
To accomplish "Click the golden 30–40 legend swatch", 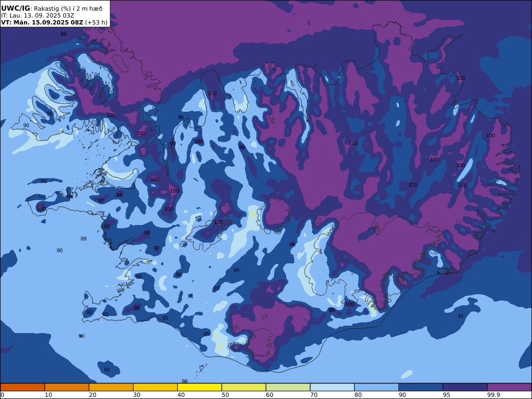I will (x=155, y=387).
